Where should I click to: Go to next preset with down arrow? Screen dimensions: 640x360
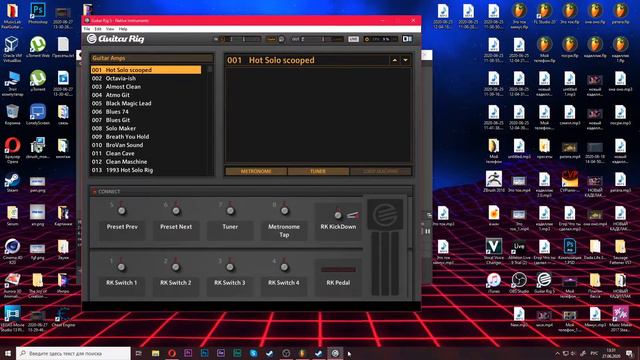[x=405, y=60]
